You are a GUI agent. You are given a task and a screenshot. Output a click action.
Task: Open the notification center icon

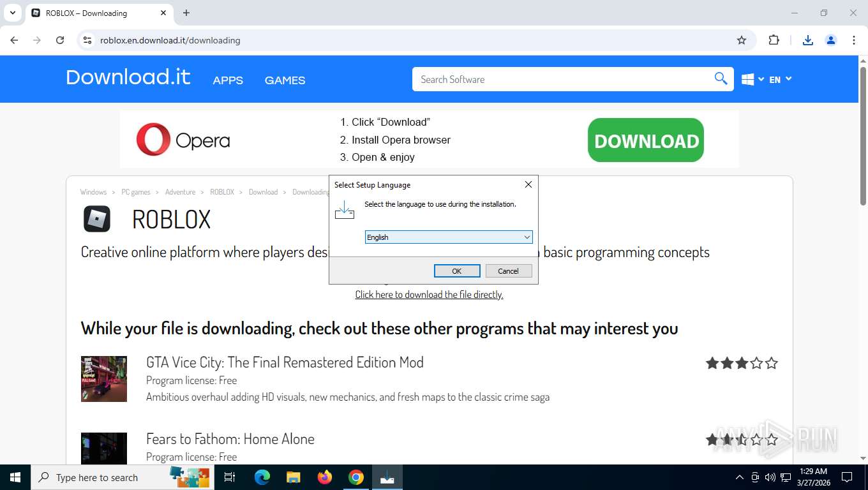pos(847,477)
